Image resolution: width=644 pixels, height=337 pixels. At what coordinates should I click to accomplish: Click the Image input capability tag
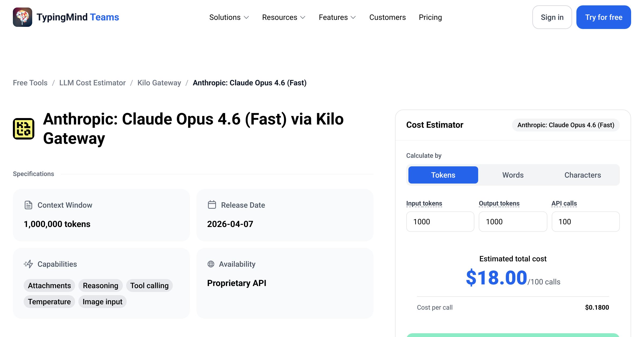tap(103, 302)
